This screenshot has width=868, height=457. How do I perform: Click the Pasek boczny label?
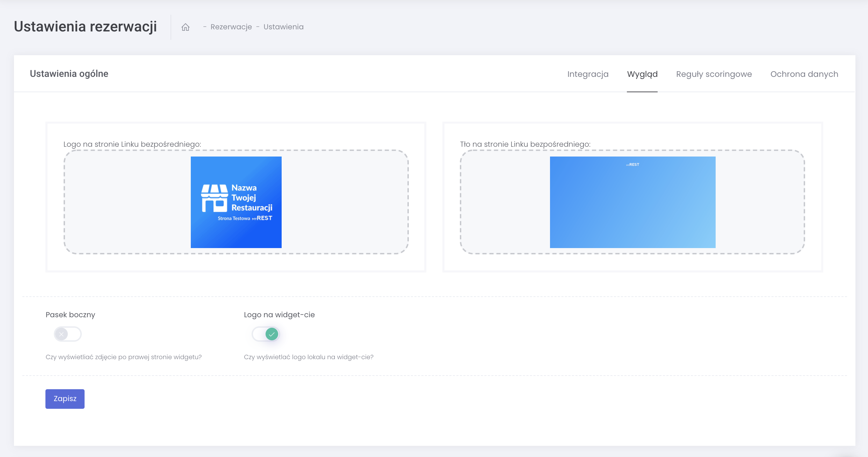pos(70,315)
